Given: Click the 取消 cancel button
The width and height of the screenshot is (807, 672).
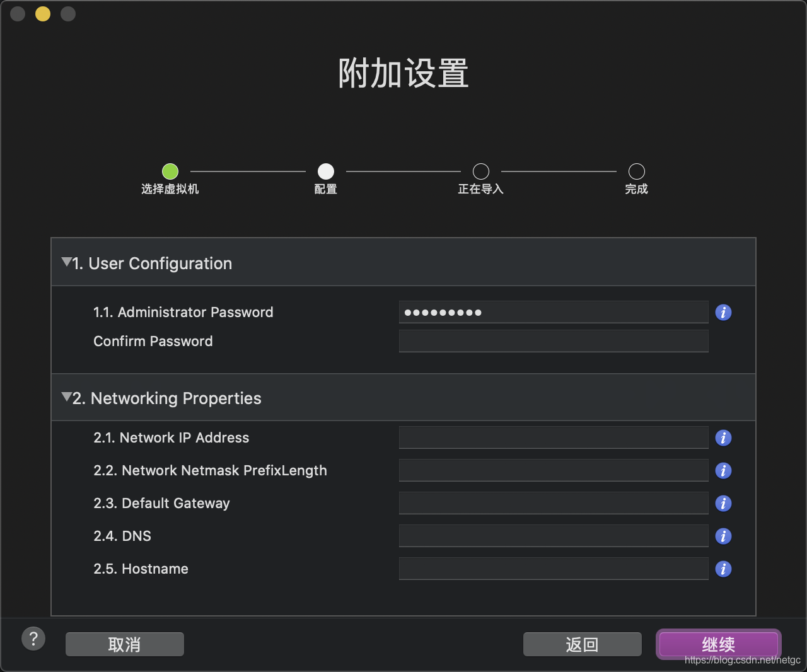Looking at the screenshot, I should 125,644.
